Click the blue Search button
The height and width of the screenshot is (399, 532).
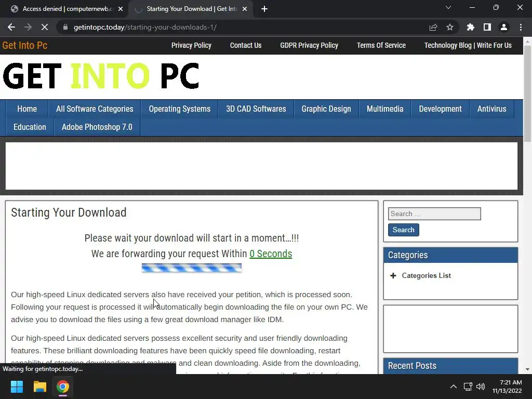pos(403,230)
